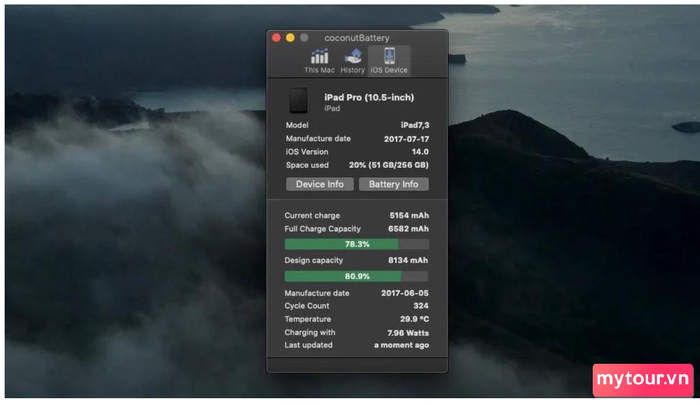700x405 pixels.
Task: Switch to the History tab
Action: pos(353,61)
